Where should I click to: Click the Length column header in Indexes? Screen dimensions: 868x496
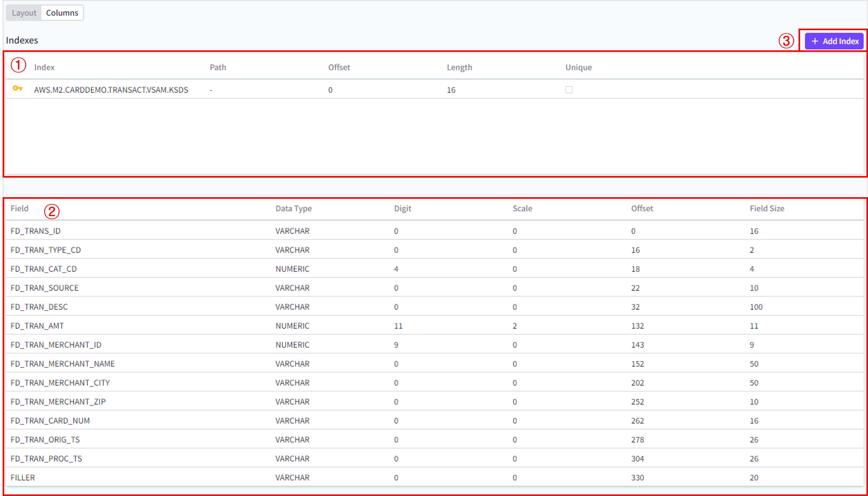coord(459,68)
